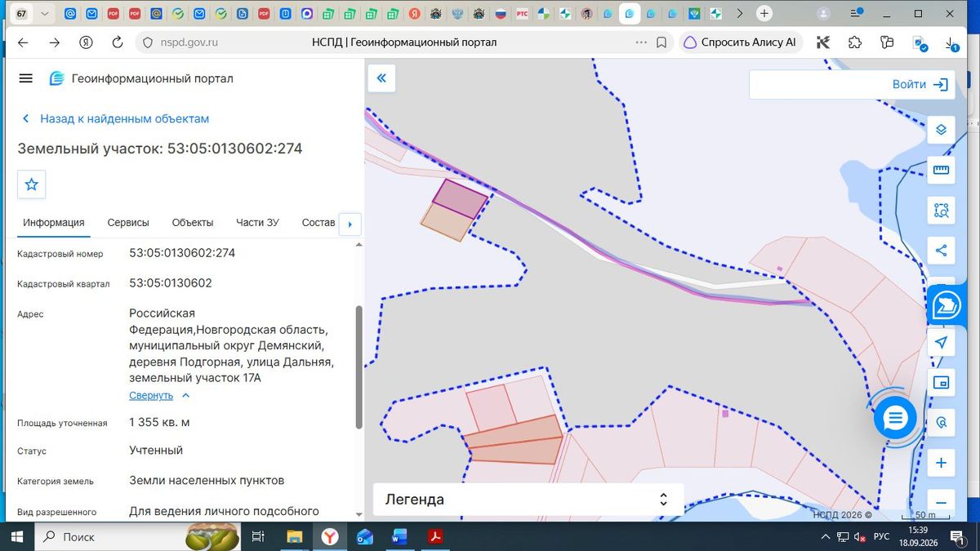Add land plot to favorites with star
The image size is (980, 551).
pos(32,184)
